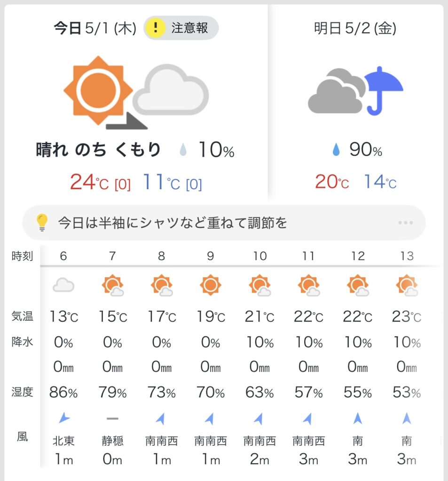This screenshot has width=448, height=481.
Task: Select tomorrow's cloud and umbrella icon
Action: pos(355,91)
